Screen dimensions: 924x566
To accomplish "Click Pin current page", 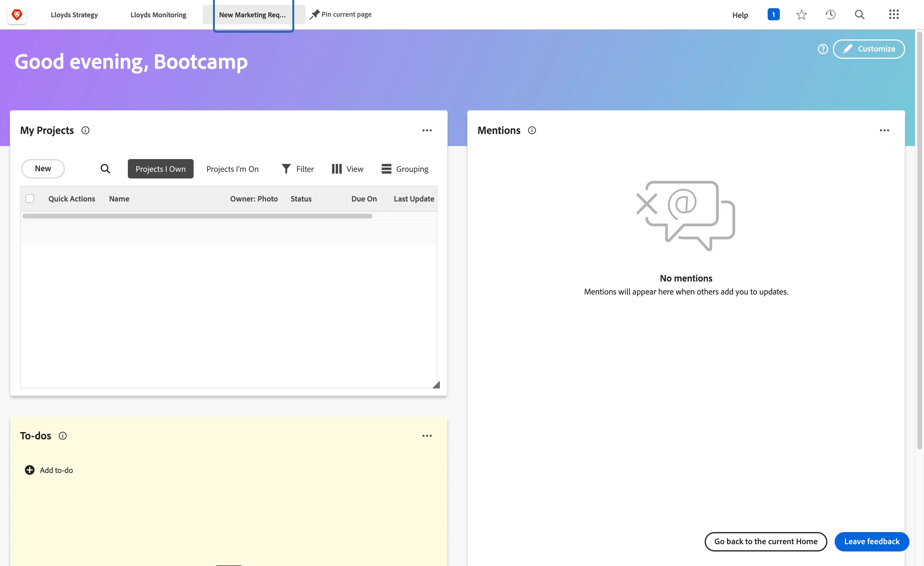I will pyautogui.click(x=341, y=14).
